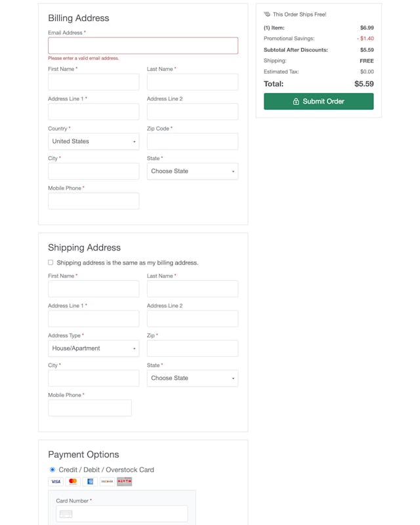Click the Billing Address section heading
This screenshot has width=420, height=525.
78,18
